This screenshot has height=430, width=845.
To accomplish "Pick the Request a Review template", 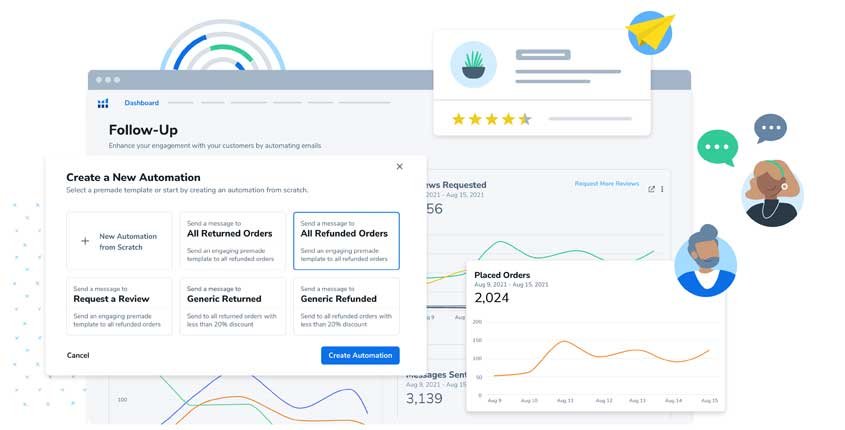I will (120, 306).
